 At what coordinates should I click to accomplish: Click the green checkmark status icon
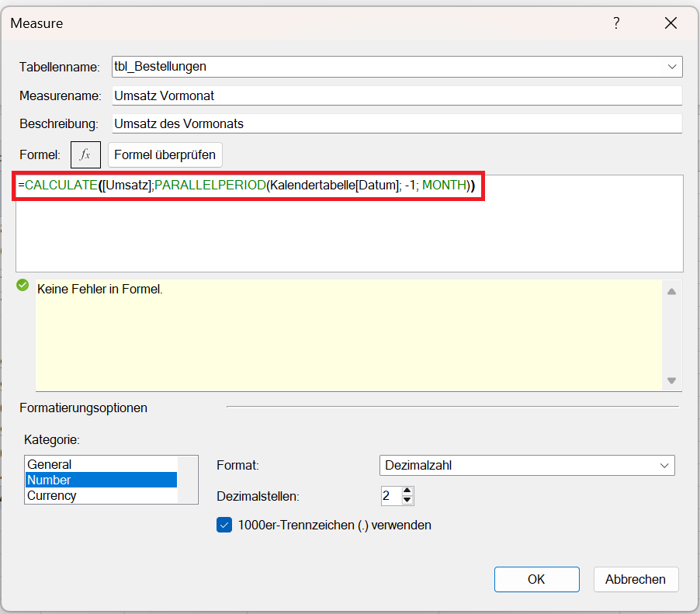point(23,285)
